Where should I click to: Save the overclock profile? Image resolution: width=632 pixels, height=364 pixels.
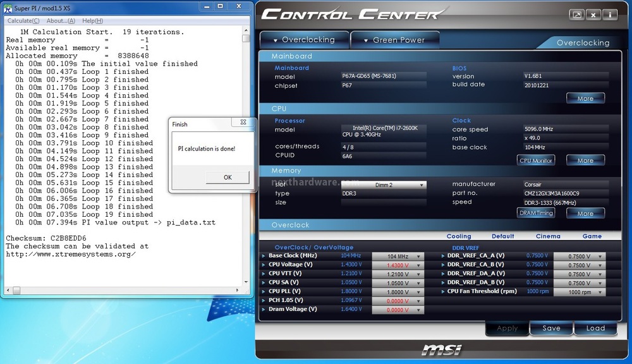point(551,329)
